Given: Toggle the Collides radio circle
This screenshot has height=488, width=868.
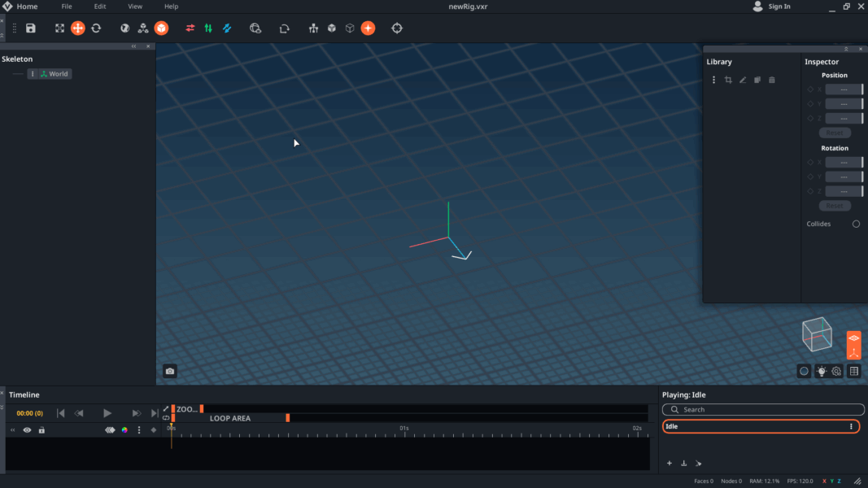Looking at the screenshot, I should [856, 224].
